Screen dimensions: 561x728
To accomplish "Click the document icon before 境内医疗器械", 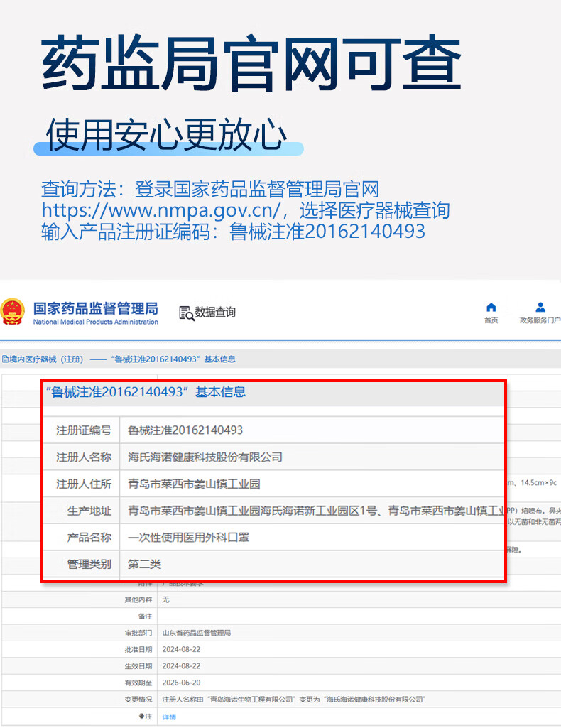I will click(x=4, y=359).
